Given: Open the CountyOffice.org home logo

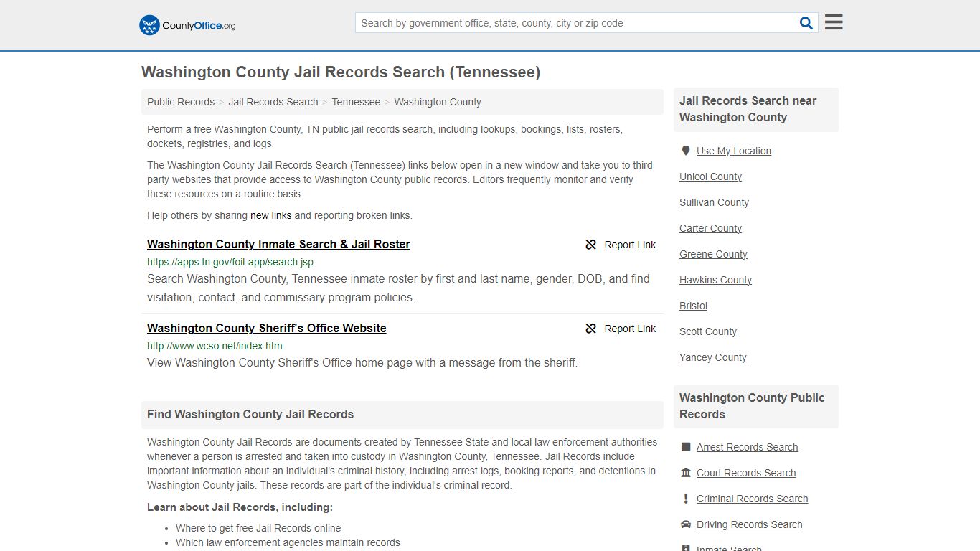Looking at the screenshot, I should coord(187,25).
